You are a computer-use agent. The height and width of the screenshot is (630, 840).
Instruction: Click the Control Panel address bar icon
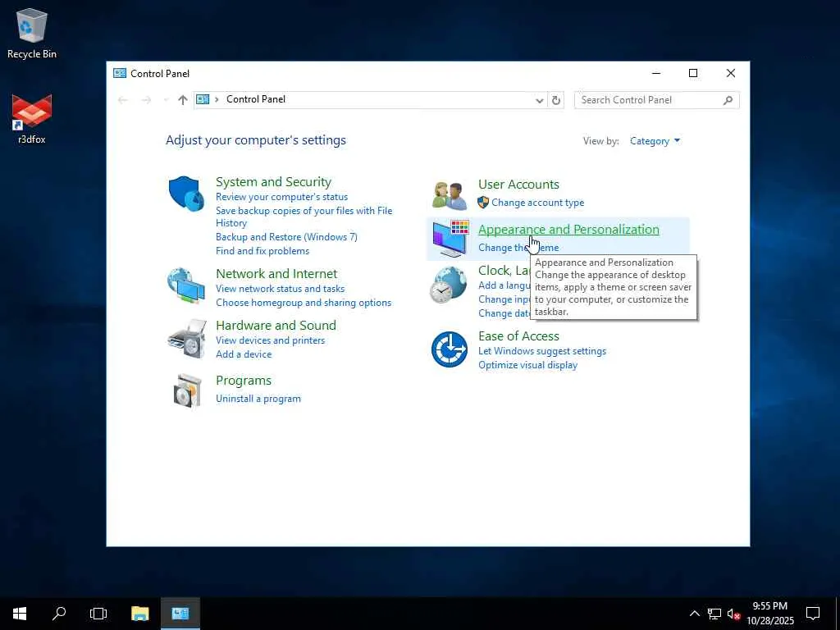click(203, 99)
